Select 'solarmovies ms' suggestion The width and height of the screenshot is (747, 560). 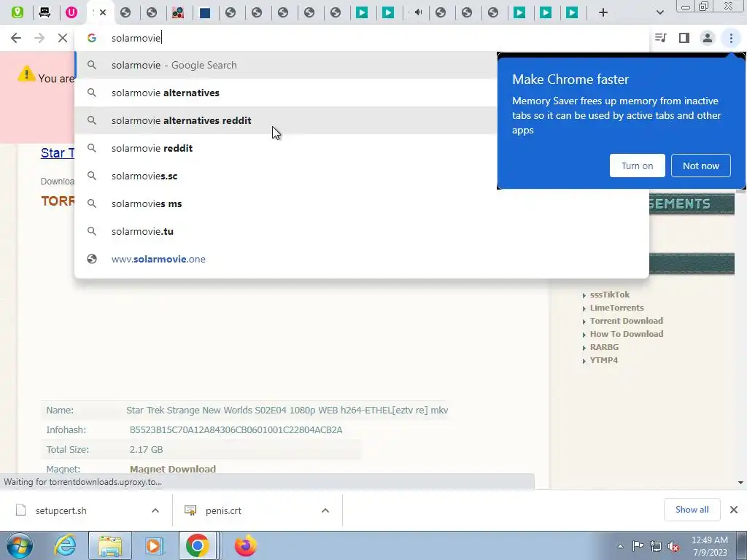point(362,203)
